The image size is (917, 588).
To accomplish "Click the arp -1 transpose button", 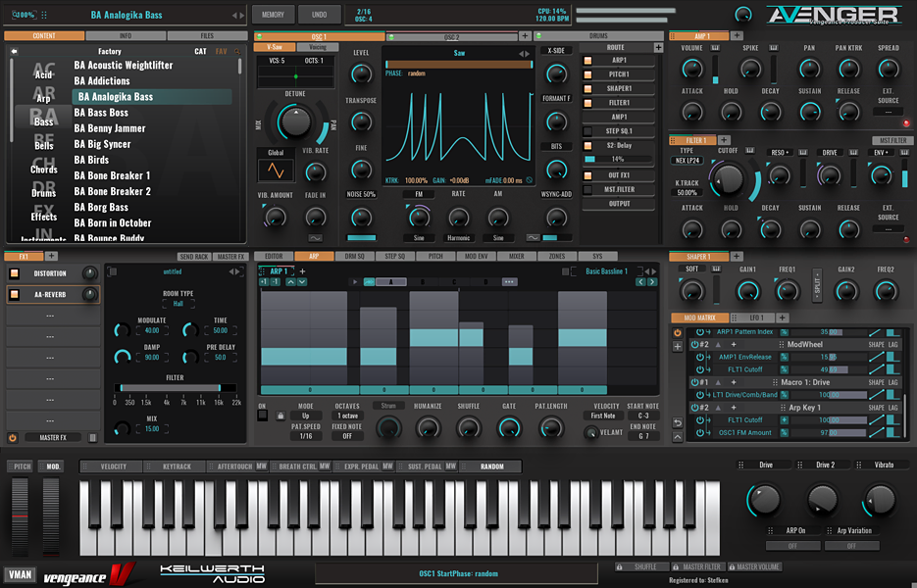I will [275, 281].
